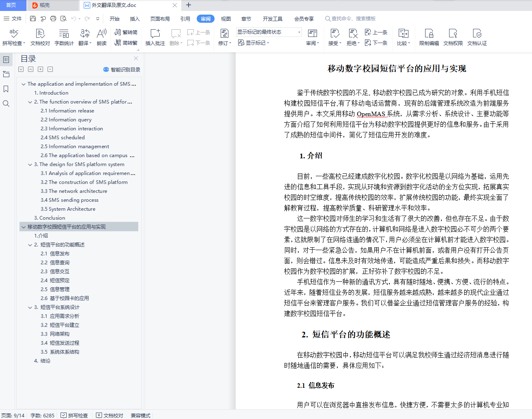Open the 比较 compare documents tool
The width and height of the screenshot is (532, 419).
point(403,37)
